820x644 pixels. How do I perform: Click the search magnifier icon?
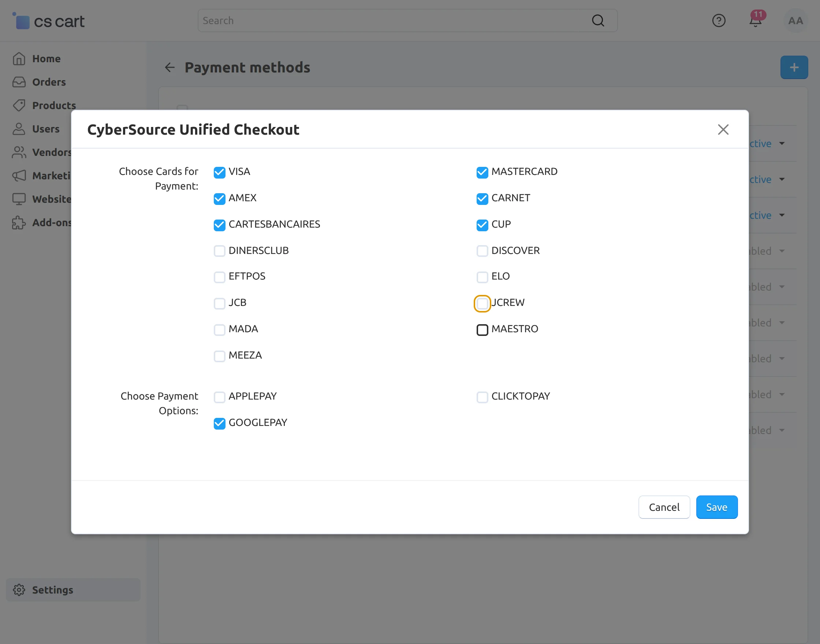[x=598, y=21]
